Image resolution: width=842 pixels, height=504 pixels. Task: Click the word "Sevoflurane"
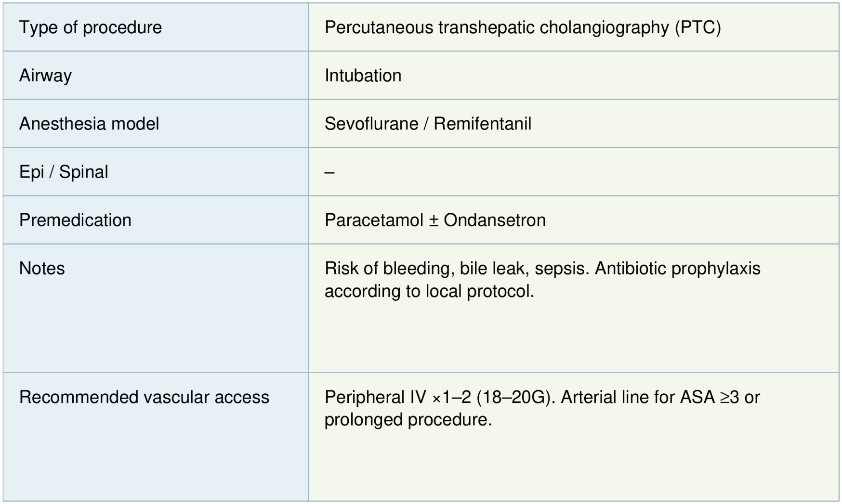click(x=371, y=124)
